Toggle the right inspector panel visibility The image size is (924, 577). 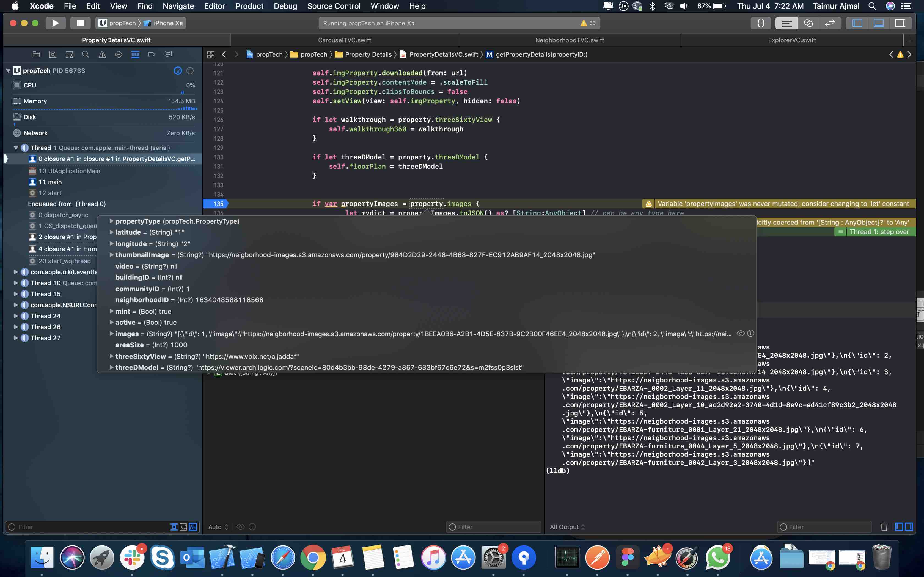point(900,23)
